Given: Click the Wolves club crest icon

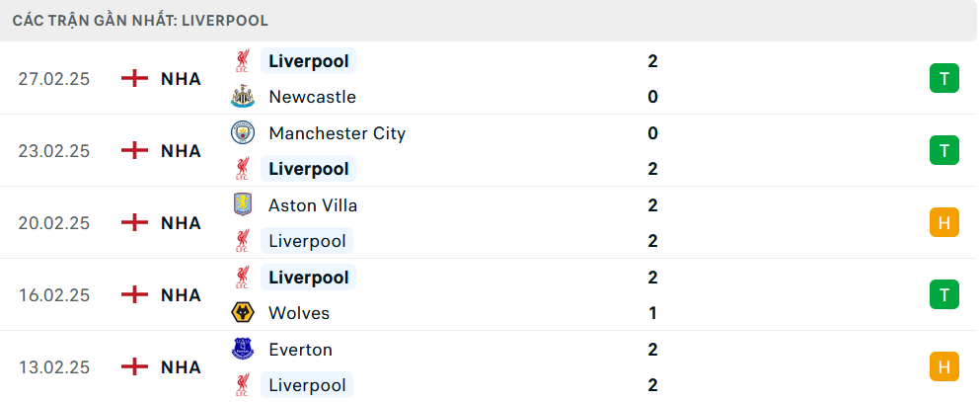Looking at the screenshot, I should pos(242,313).
